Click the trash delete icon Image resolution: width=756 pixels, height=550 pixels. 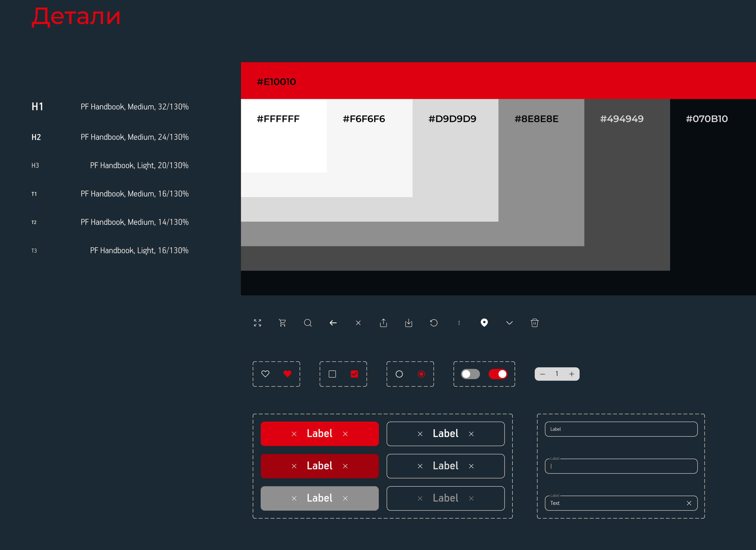coord(534,323)
